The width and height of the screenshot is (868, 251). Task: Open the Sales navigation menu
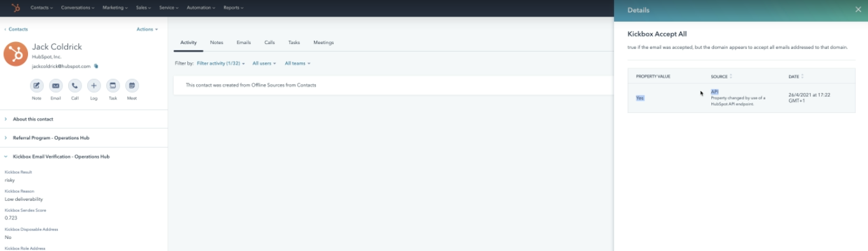[x=144, y=8]
